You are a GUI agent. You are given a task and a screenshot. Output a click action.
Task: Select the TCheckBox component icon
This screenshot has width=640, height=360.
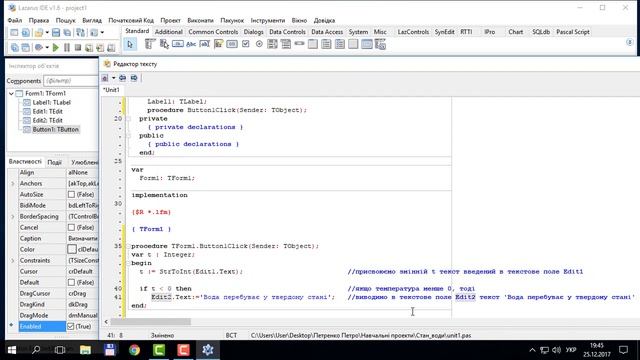[245, 44]
